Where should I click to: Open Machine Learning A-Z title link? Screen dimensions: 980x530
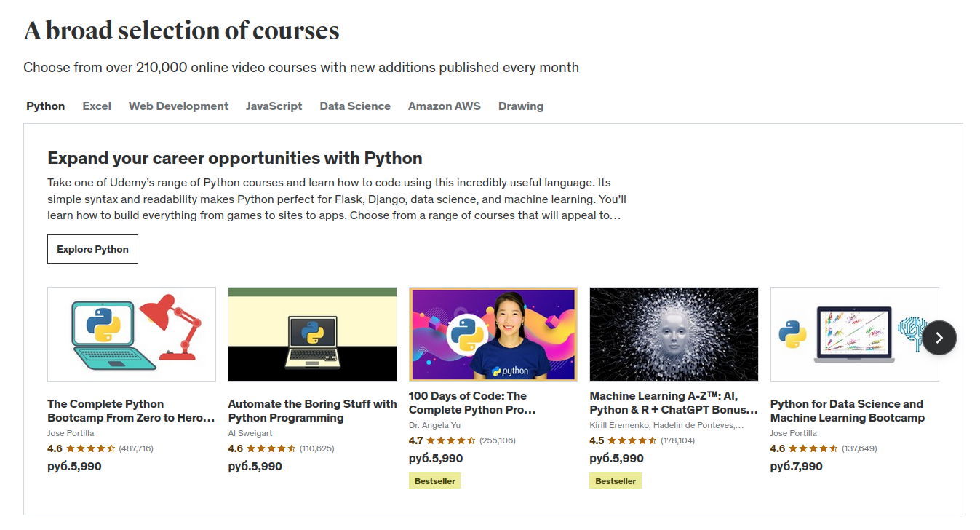[x=674, y=403]
